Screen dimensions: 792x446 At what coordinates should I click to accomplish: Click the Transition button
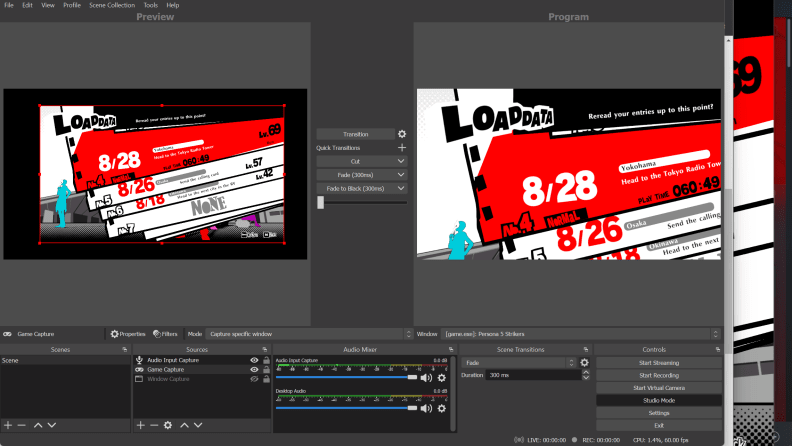(356, 134)
